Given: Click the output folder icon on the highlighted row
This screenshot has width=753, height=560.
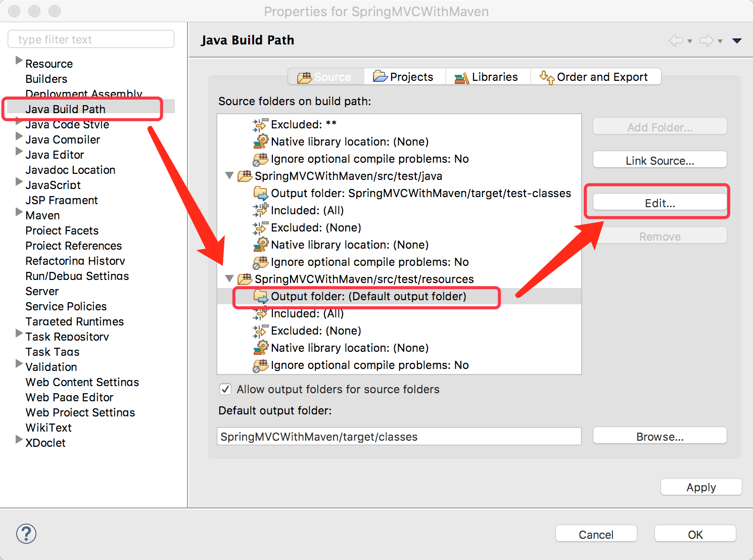Looking at the screenshot, I should (262, 297).
